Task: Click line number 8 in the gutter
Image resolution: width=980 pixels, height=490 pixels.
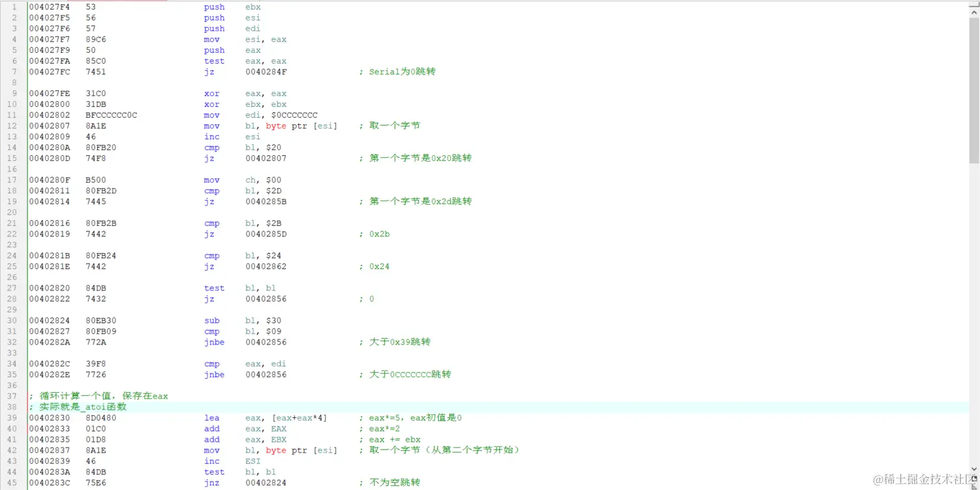Action: [x=15, y=82]
